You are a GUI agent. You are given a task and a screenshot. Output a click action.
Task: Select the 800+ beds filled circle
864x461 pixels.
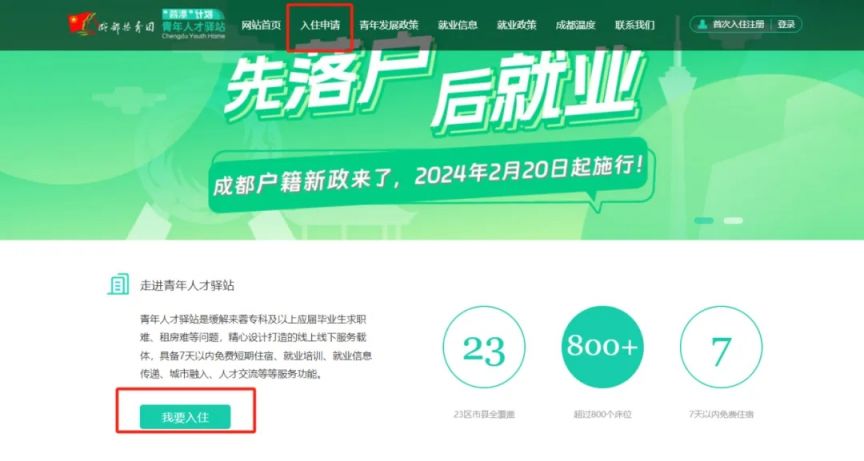[x=602, y=348]
